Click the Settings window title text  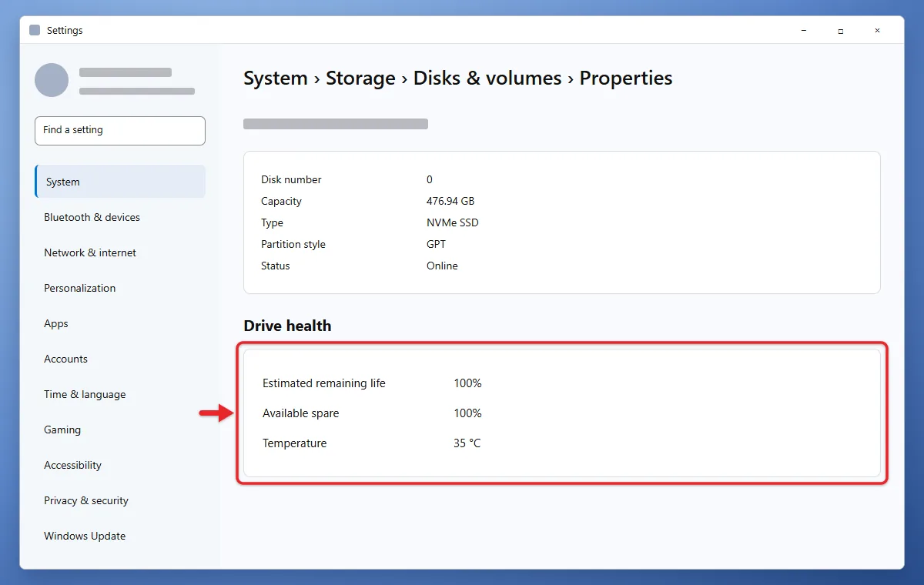point(65,30)
